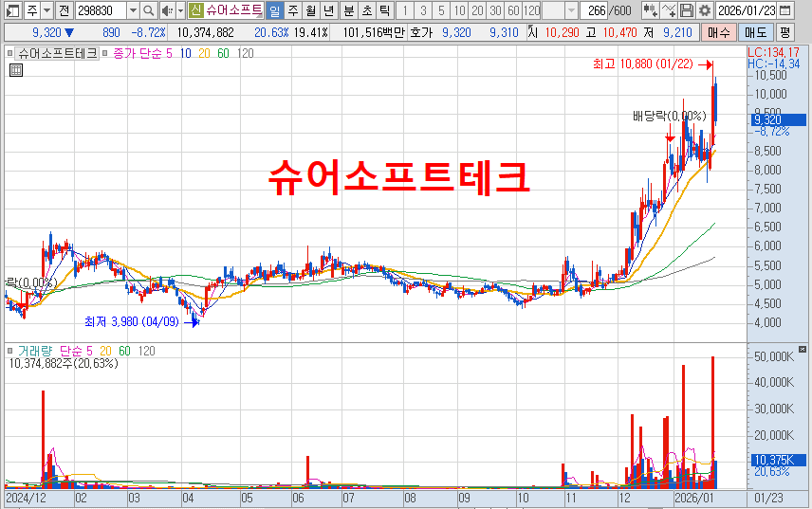Switch to the 분 minute chart

click(x=349, y=10)
